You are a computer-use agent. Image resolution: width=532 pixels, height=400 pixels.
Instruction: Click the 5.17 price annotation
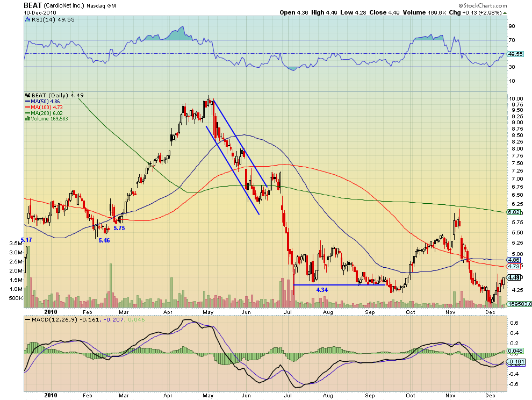(26, 240)
